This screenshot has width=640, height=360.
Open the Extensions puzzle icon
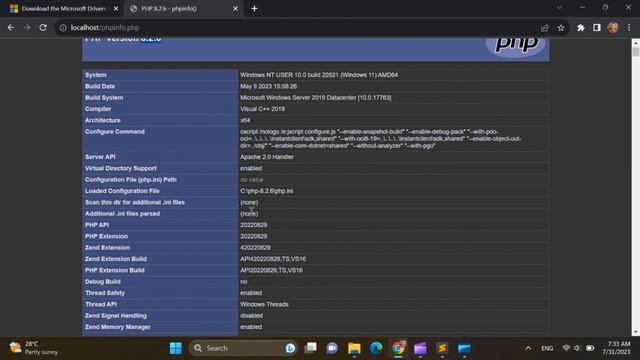pyautogui.click(x=580, y=28)
